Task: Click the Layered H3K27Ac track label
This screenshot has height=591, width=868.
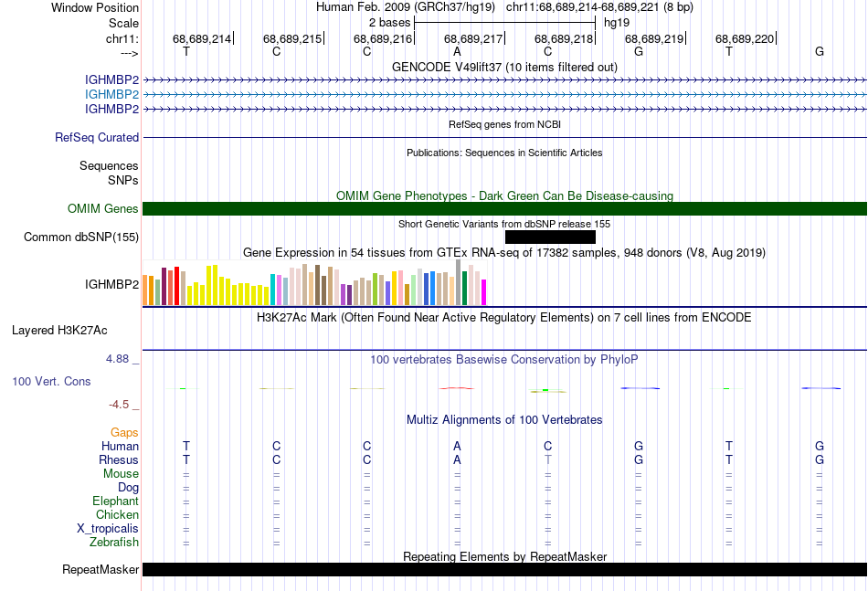Action: 59,331
